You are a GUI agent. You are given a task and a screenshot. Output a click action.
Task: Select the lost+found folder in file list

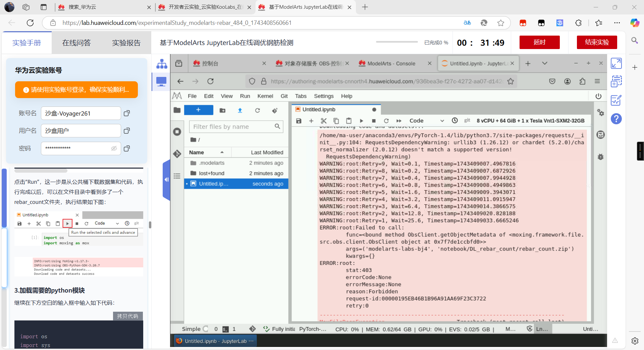(236, 173)
